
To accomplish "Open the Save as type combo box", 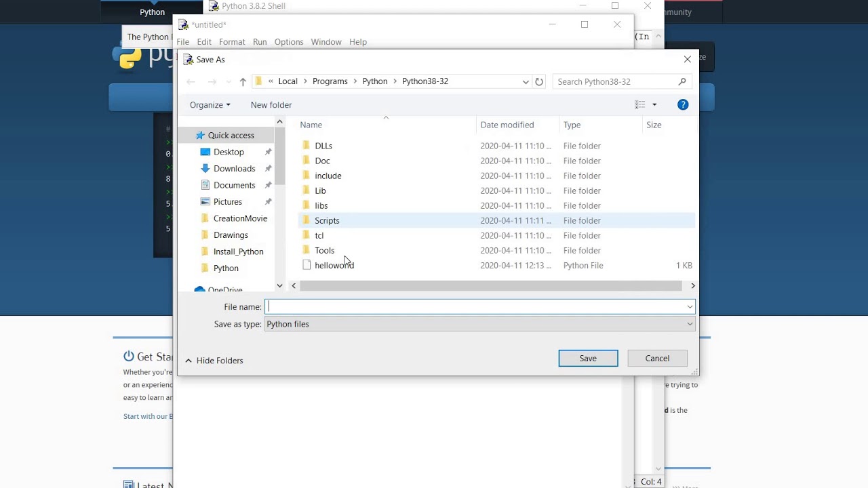I will click(x=479, y=324).
